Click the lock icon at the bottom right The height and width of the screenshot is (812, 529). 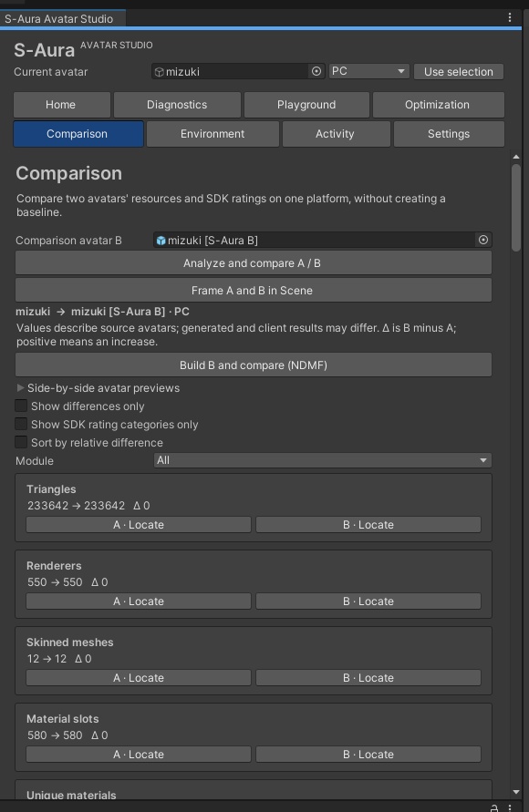coord(494,807)
